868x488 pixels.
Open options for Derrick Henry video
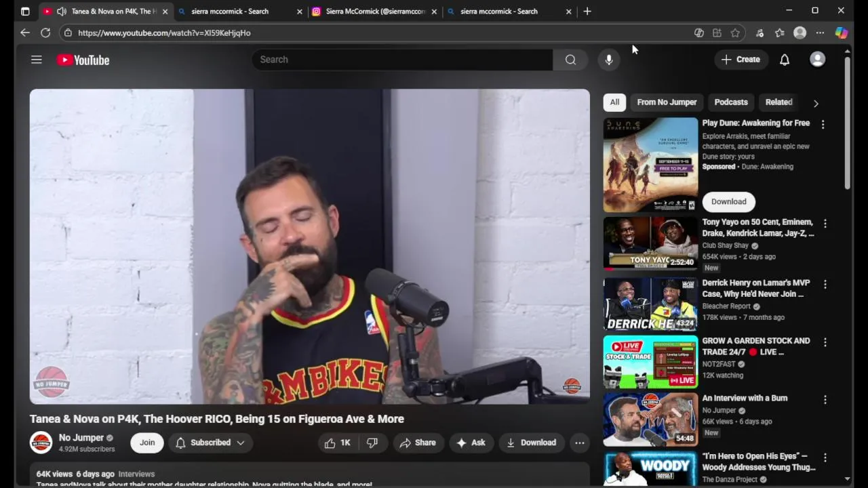point(825,285)
